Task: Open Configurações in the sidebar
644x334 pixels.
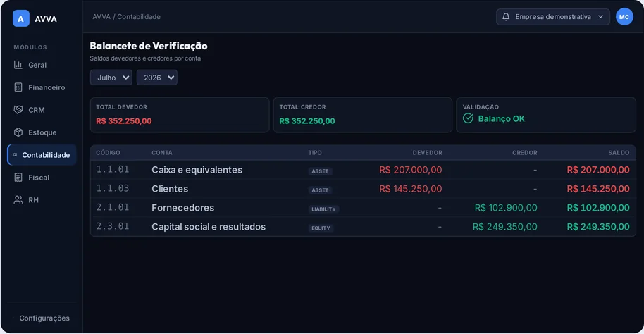Action: [44, 318]
